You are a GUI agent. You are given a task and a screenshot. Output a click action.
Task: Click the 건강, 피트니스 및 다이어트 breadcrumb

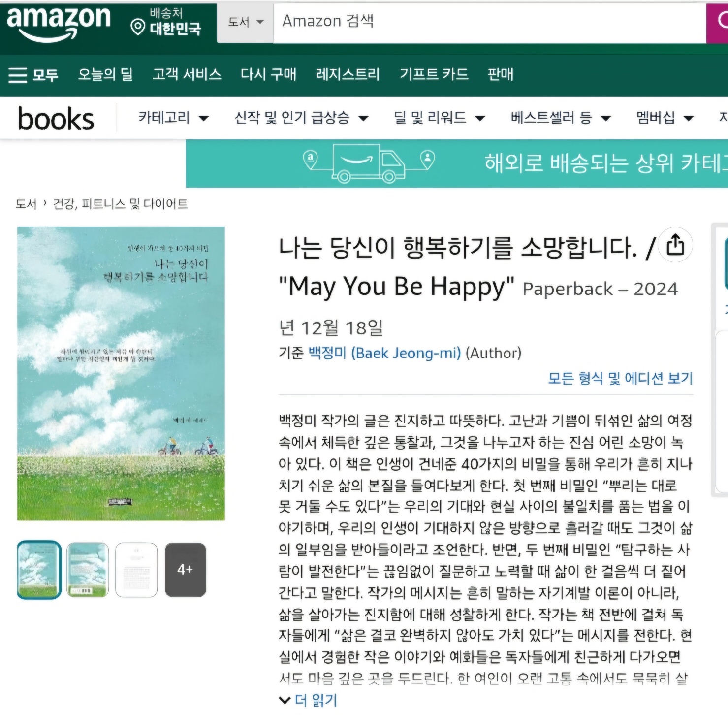click(120, 204)
